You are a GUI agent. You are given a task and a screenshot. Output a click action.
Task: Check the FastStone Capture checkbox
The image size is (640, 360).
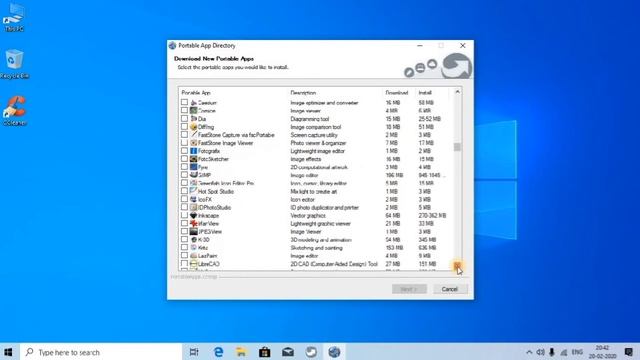click(x=184, y=135)
